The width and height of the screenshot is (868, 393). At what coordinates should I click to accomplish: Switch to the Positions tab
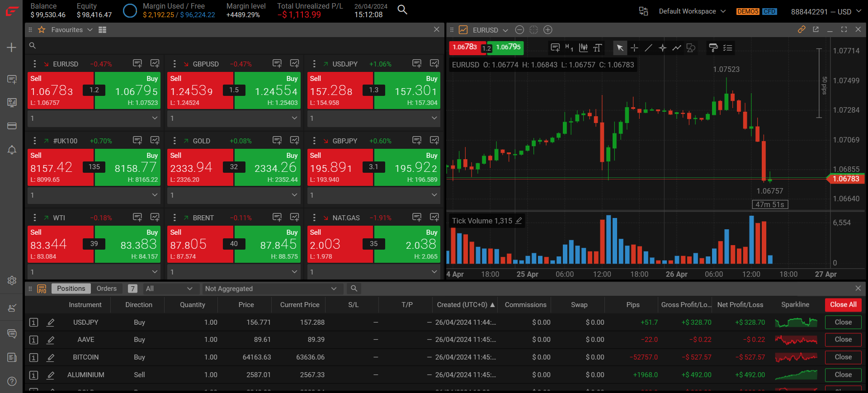coord(71,289)
